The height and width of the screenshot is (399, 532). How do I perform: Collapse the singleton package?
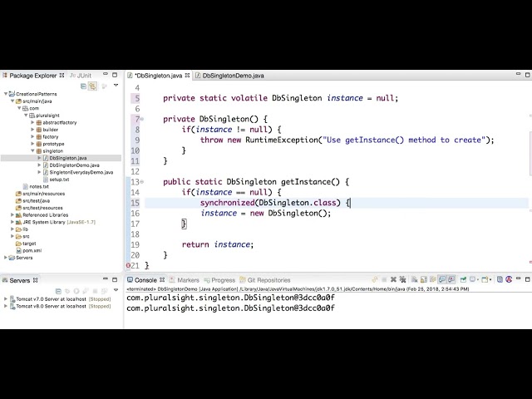pyautogui.click(x=33, y=151)
